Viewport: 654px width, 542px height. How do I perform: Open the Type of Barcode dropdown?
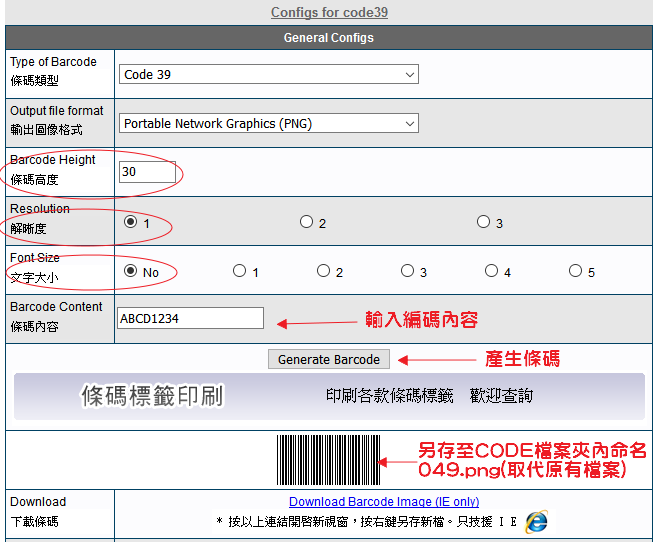[x=269, y=74]
